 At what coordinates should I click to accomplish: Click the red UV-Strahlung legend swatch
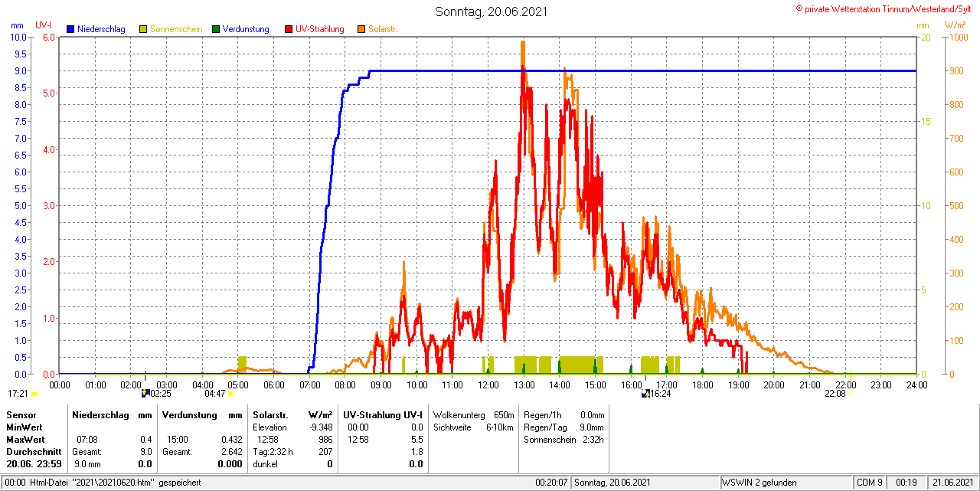click(x=289, y=29)
